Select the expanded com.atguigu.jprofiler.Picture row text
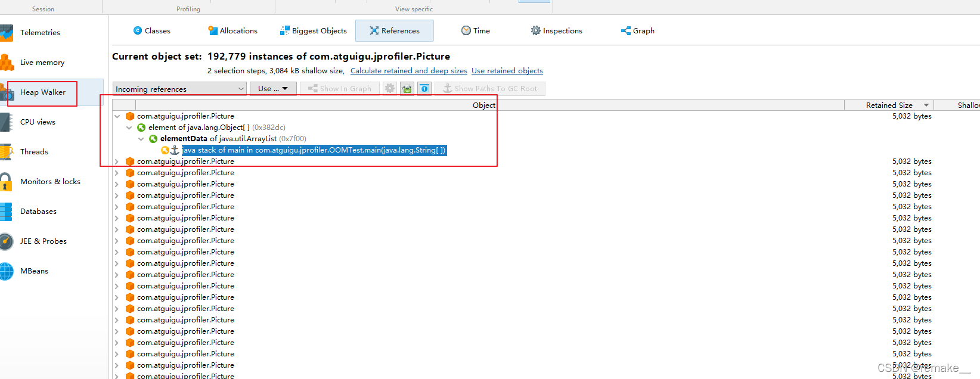Image resolution: width=980 pixels, height=379 pixels. tap(185, 116)
